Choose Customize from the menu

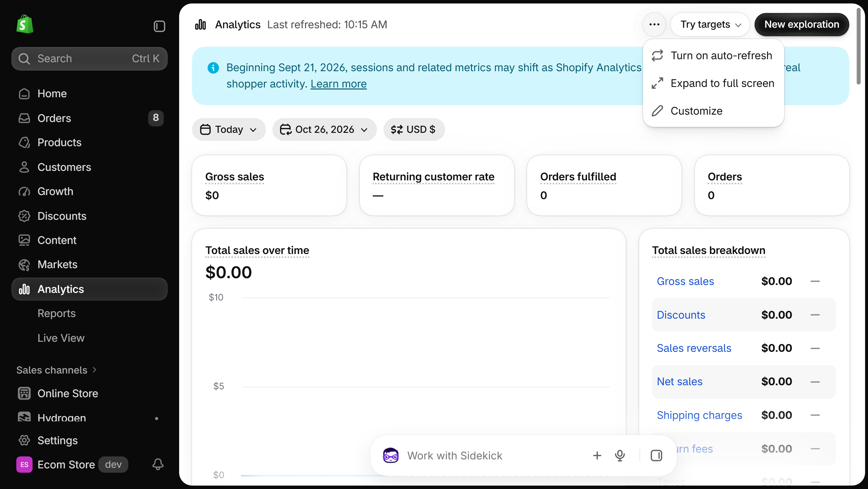point(713,111)
